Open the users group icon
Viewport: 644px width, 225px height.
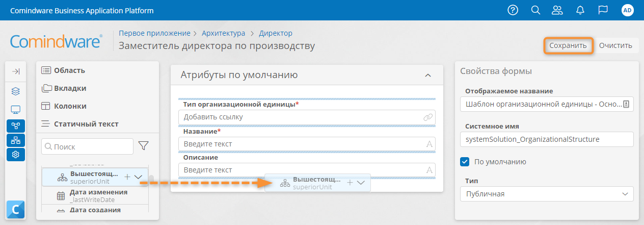pyautogui.click(x=558, y=10)
